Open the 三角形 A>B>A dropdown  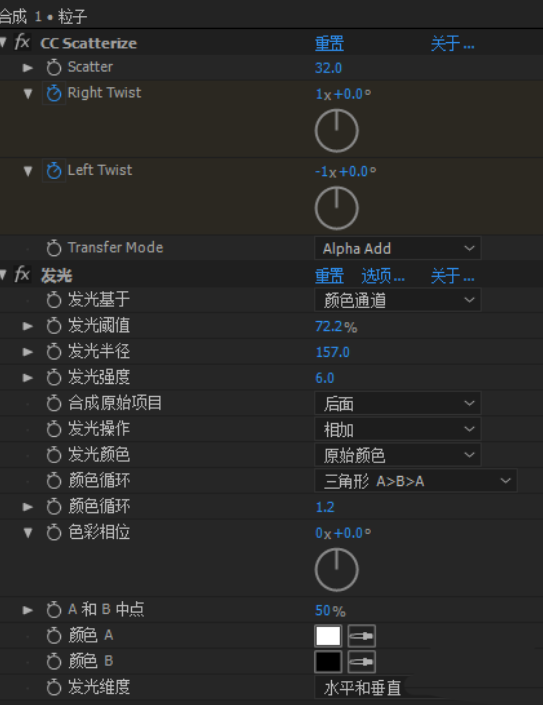(416, 481)
